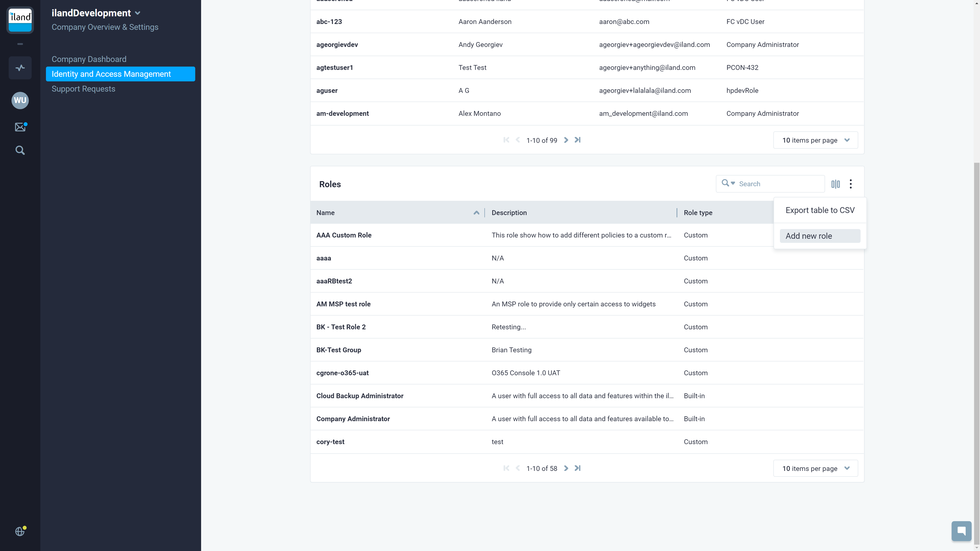Open the WU user avatar menu
Viewport: 980px width, 551px height.
20,101
